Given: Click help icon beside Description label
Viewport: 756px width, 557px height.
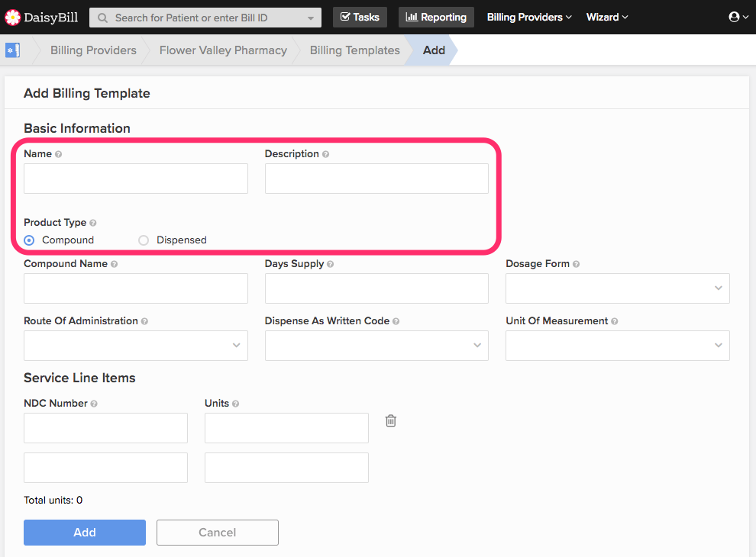Looking at the screenshot, I should 325,154.
